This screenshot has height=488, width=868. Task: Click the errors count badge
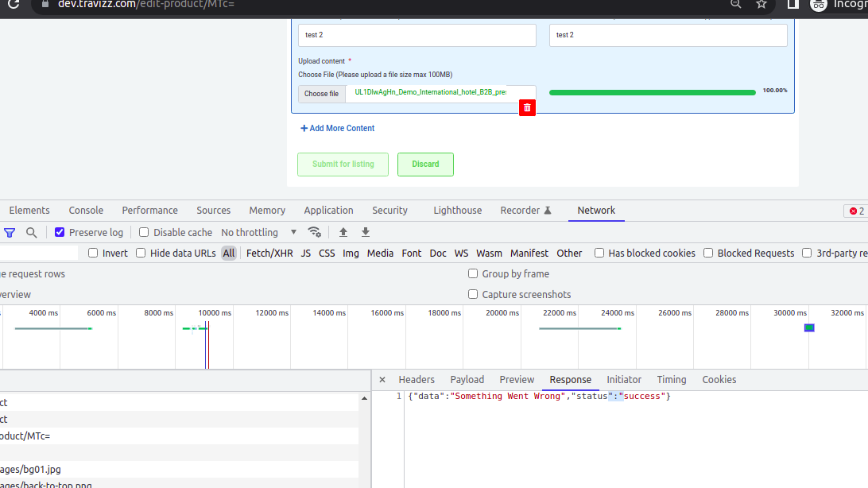(x=857, y=211)
